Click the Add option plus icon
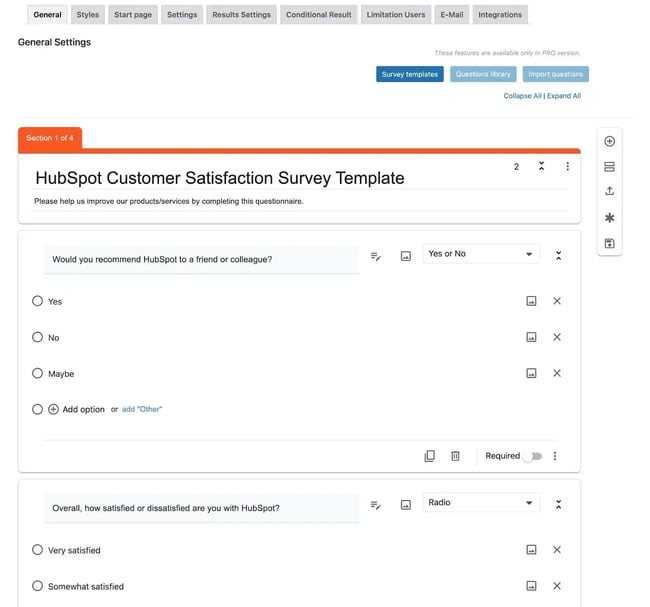The image size is (650, 607). pyautogui.click(x=53, y=410)
